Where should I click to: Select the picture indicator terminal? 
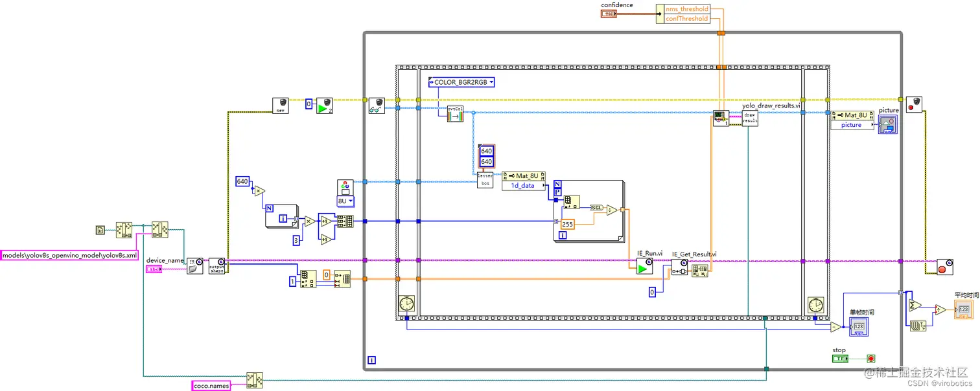888,124
